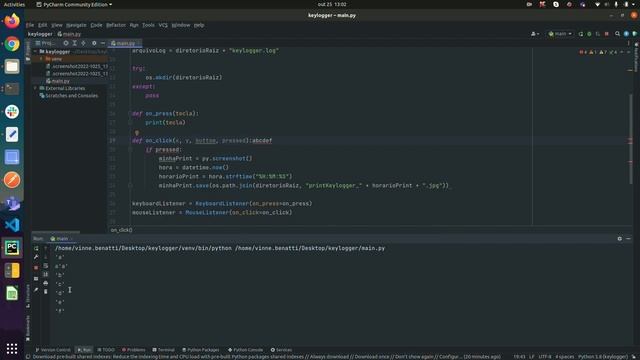640x360 pixels.
Task: Click the Run green play button in toolbar
Action: [x=581, y=34]
